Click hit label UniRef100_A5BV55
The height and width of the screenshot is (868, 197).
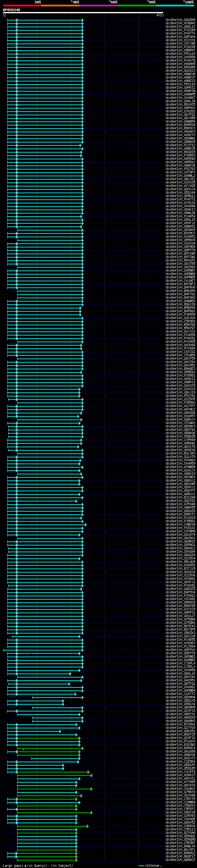(180, 507)
